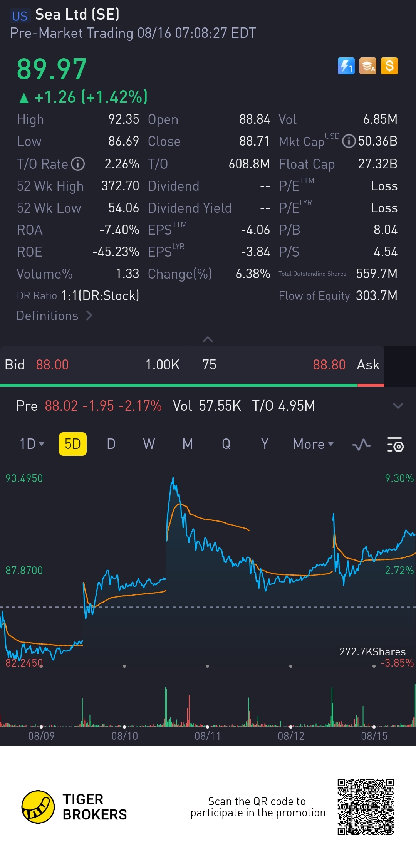This screenshot has height=868, width=416.
Task: Collapse stock details with up chevron
Action: (208, 339)
